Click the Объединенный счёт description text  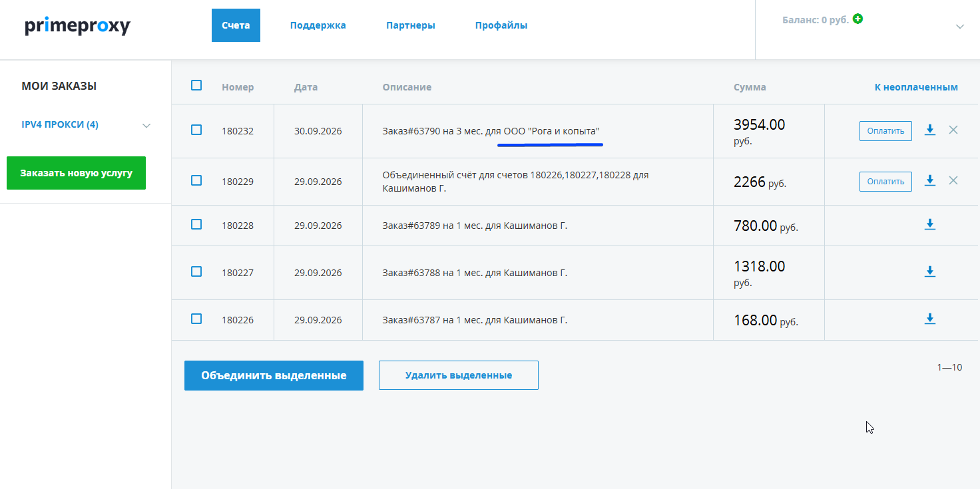pyautogui.click(x=515, y=182)
